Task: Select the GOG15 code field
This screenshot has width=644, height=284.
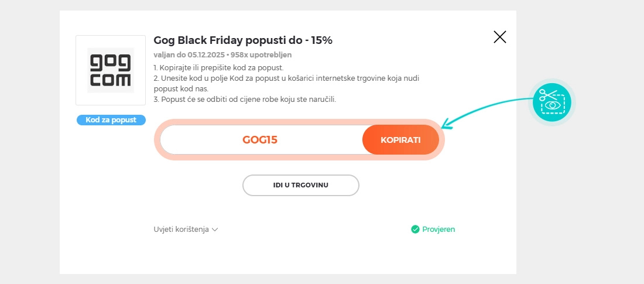Action: click(x=260, y=140)
